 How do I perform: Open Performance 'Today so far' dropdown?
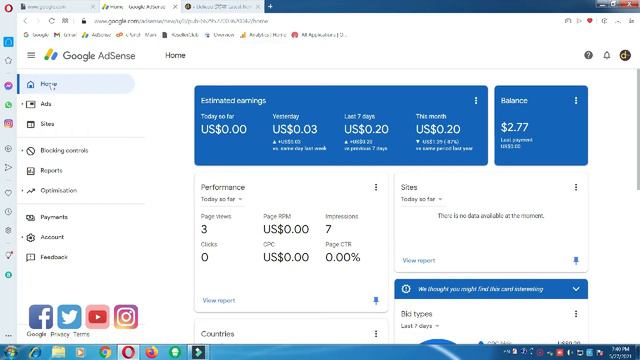(222, 199)
